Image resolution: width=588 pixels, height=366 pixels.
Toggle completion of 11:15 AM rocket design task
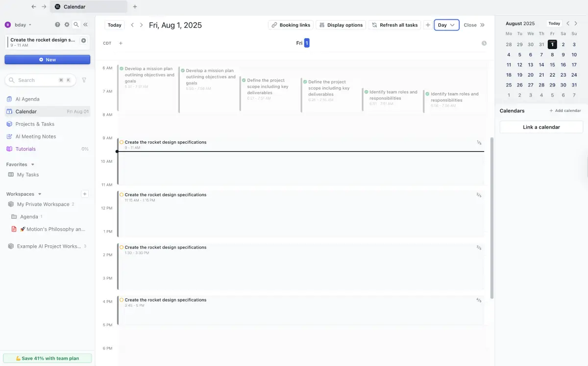tap(122, 195)
